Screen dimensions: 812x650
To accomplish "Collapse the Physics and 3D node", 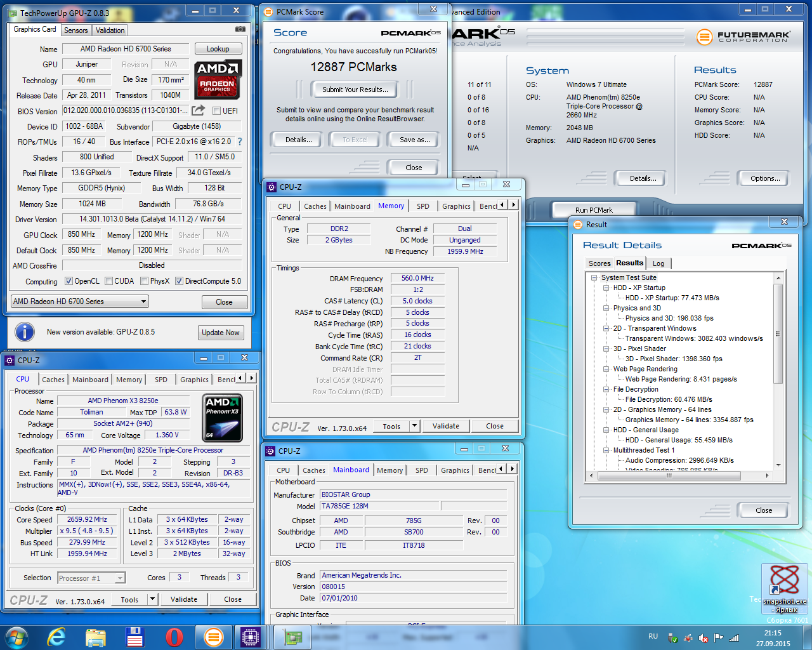I will click(x=606, y=308).
